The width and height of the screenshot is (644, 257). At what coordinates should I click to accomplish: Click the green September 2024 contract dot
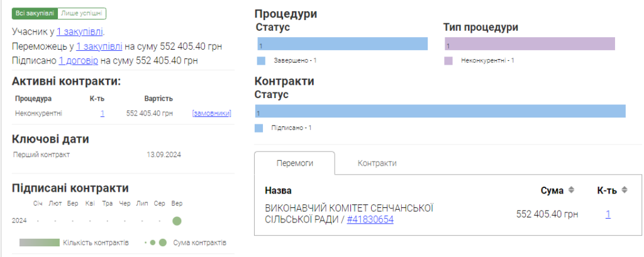tap(177, 221)
